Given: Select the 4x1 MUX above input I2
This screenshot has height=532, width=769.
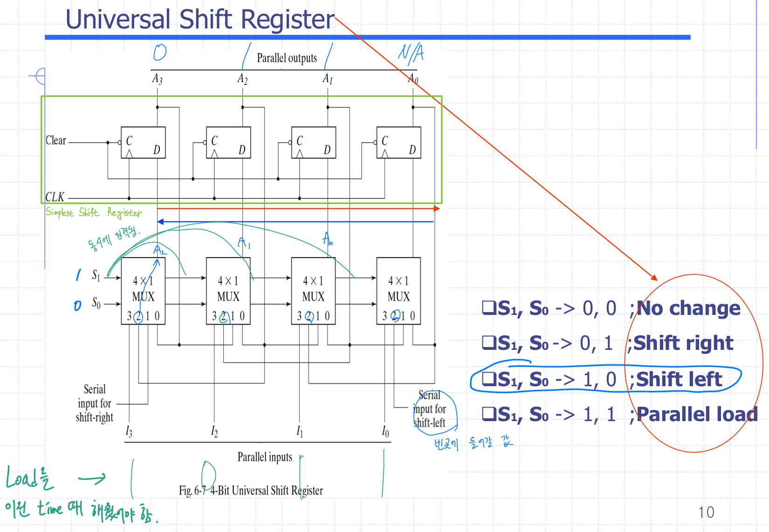Looking at the screenshot, I should point(228,291).
